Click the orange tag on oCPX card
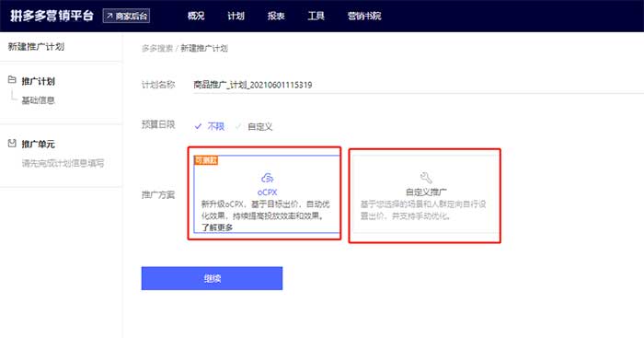The image size is (644, 338). click(x=206, y=160)
